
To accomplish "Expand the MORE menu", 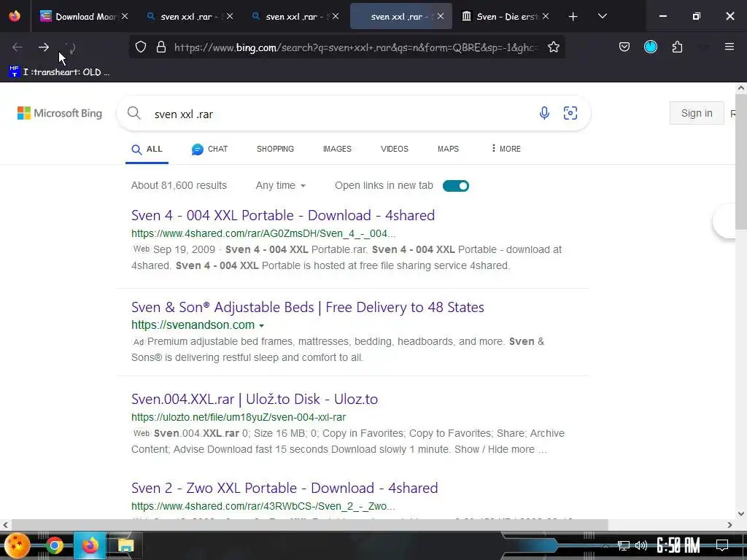I will pyautogui.click(x=506, y=149).
